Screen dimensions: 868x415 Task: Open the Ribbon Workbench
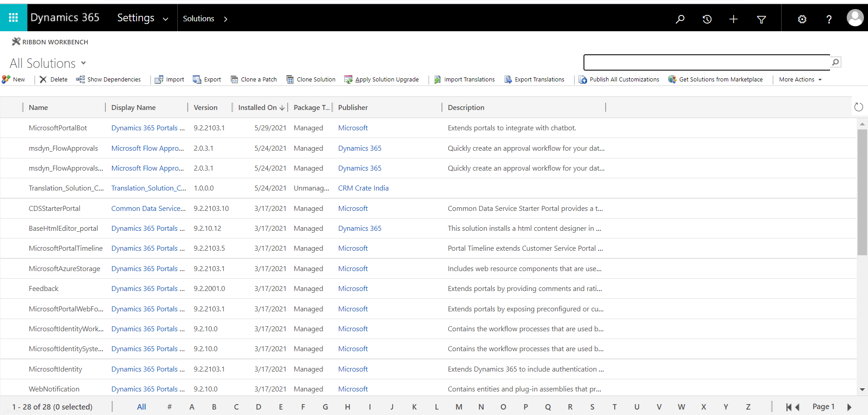pyautogui.click(x=50, y=42)
